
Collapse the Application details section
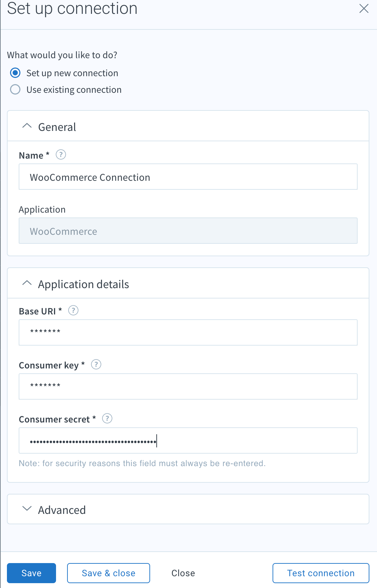tap(27, 283)
